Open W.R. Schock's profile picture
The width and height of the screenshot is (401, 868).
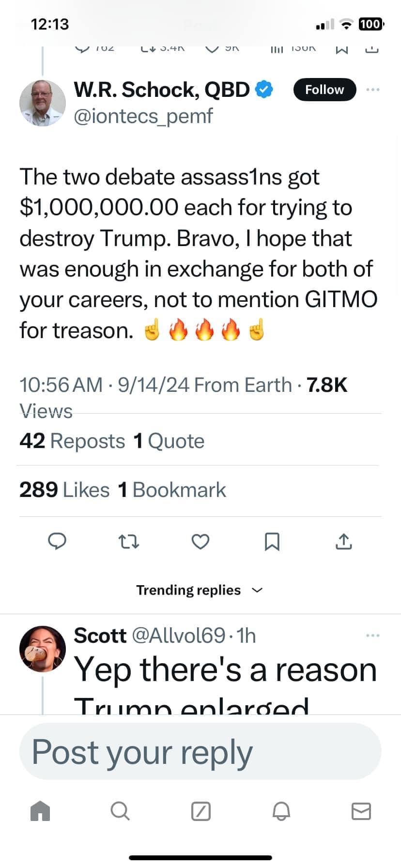[43, 103]
